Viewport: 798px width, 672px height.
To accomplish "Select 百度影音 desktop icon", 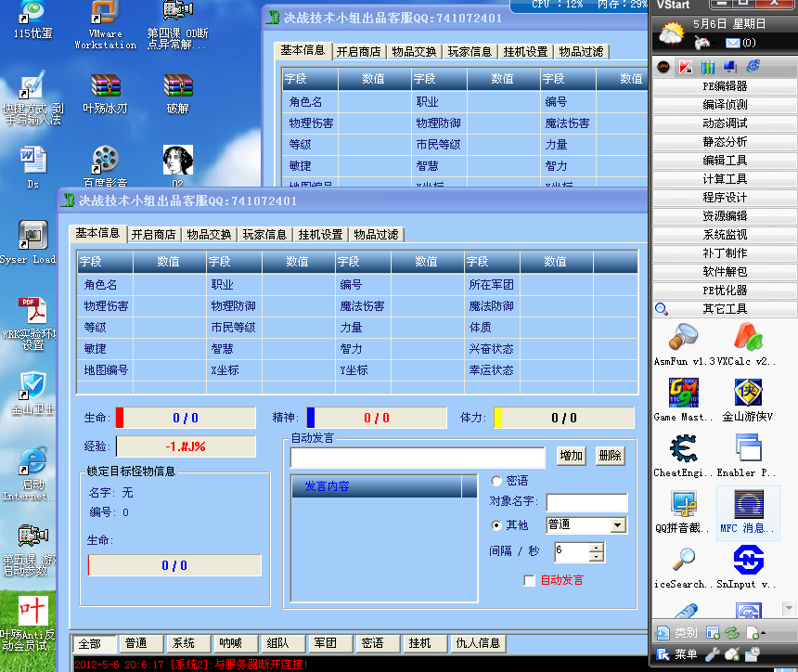I will [x=106, y=161].
